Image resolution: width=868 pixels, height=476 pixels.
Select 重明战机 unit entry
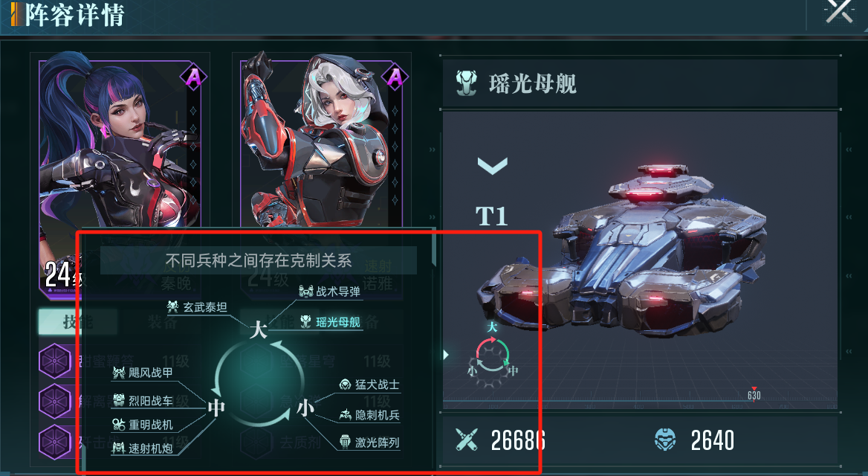[143, 425]
